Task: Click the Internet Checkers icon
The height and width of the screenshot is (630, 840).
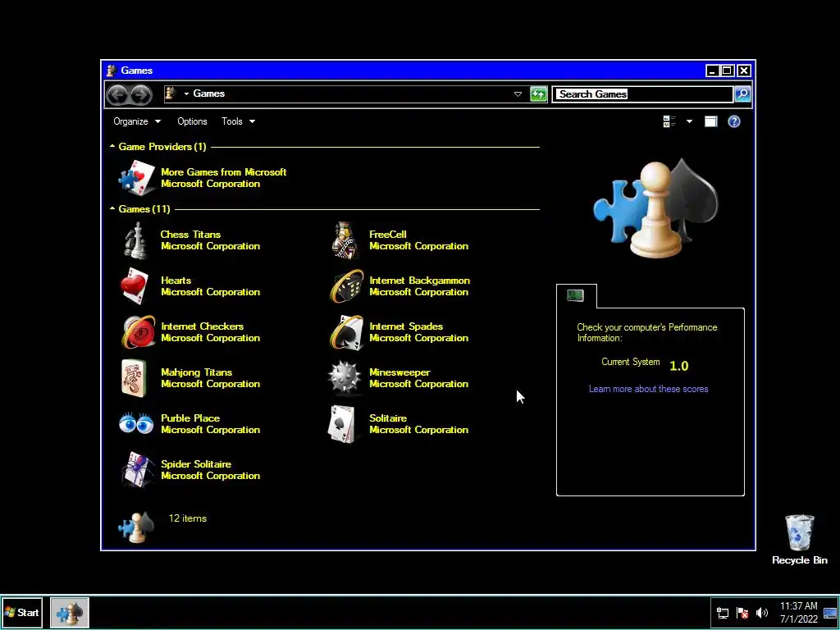Action: 138,332
